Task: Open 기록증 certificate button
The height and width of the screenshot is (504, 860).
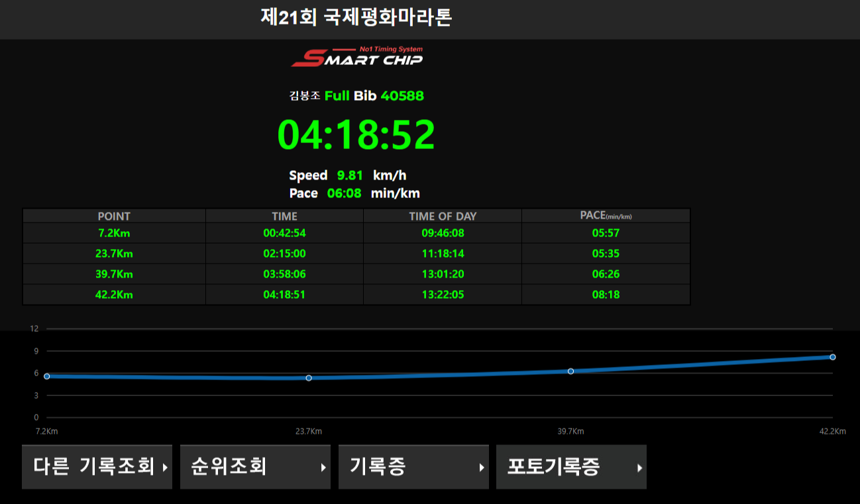Action: click(413, 467)
